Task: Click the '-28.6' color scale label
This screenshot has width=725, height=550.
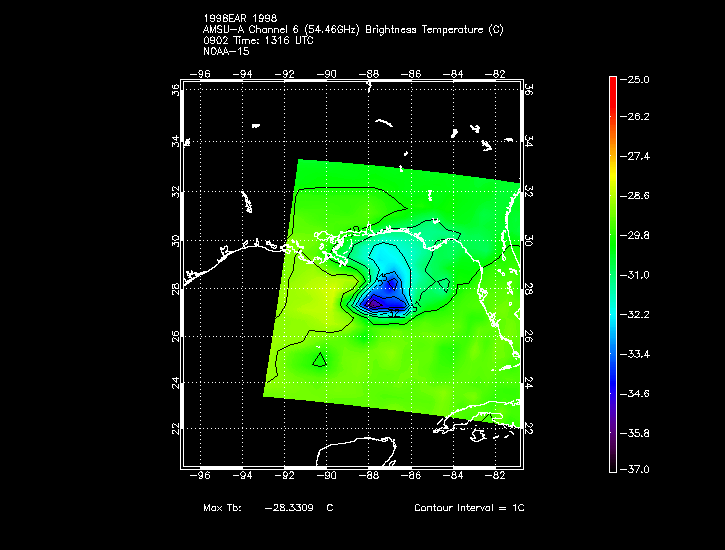Action: (x=634, y=196)
